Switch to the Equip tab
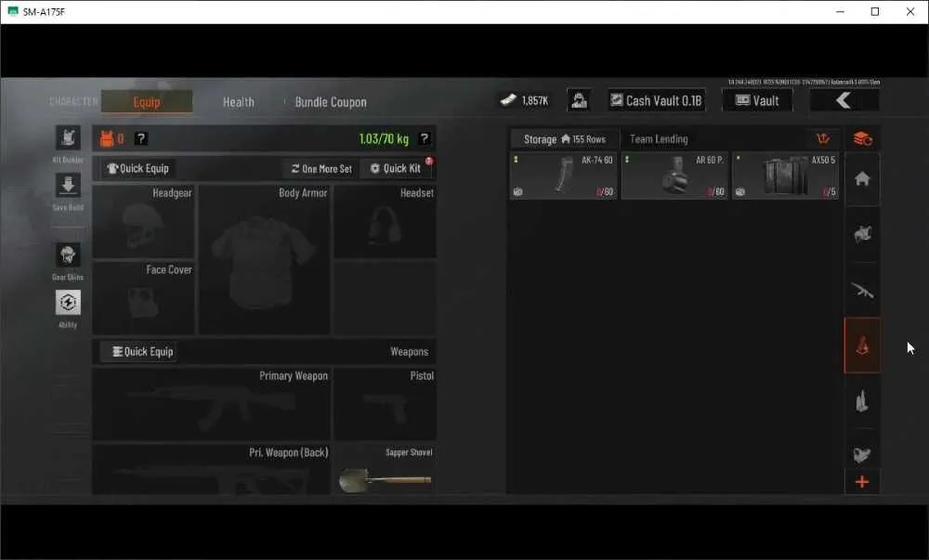Screen dimensions: 929x560 pos(147,102)
